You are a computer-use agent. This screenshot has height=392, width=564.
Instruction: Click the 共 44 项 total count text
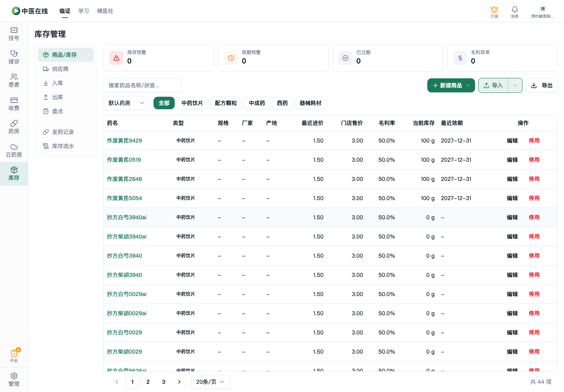pyautogui.click(x=541, y=382)
